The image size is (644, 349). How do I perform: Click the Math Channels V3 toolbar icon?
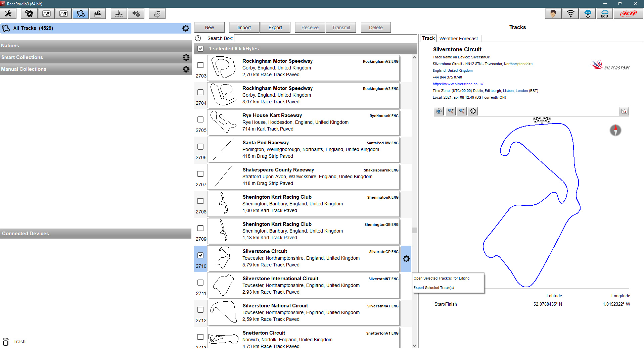pos(63,14)
